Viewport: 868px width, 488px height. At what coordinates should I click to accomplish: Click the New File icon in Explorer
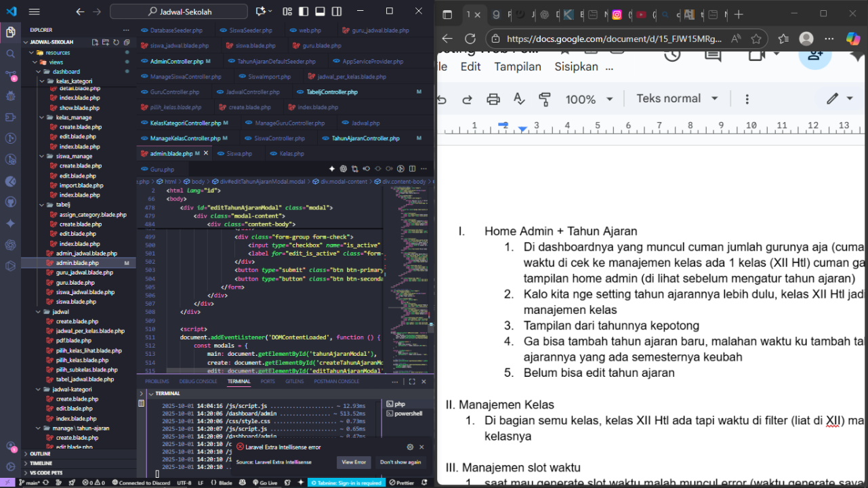[95, 42]
